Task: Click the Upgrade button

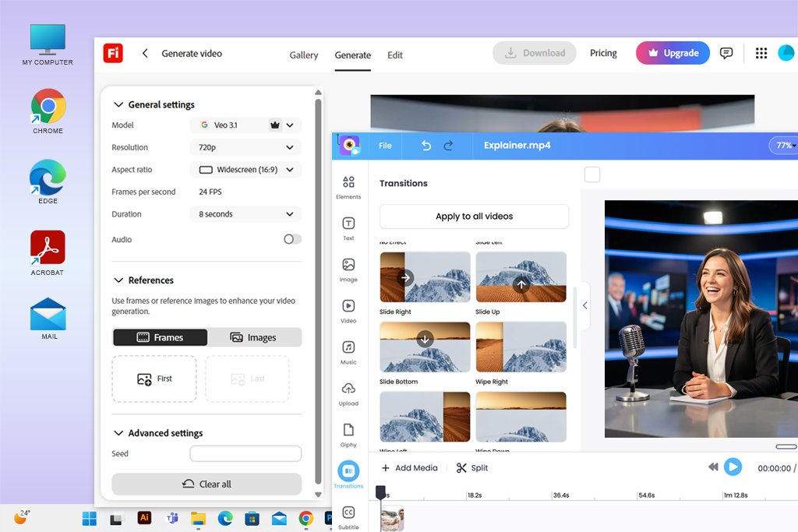Action: pos(673,53)
